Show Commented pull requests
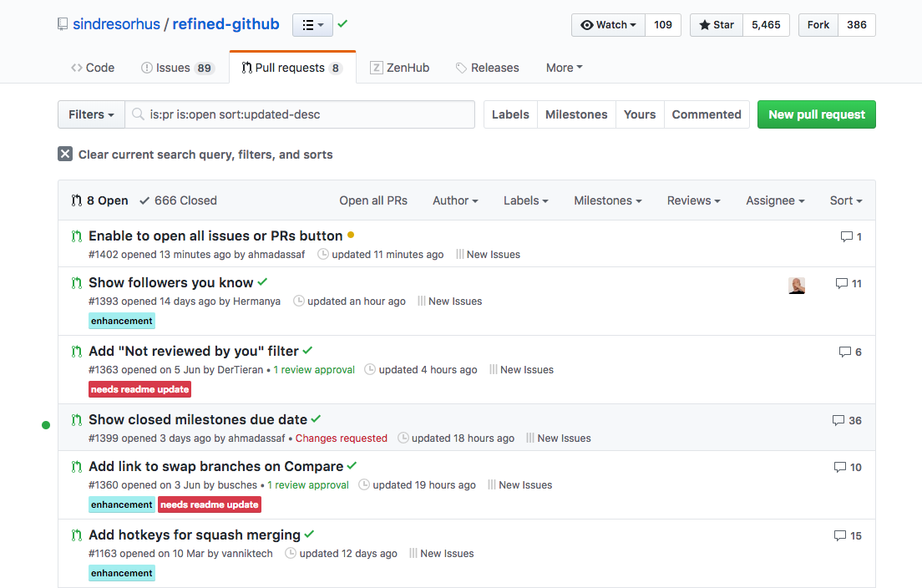Screen dimensions: 922x588 (707, 114)
